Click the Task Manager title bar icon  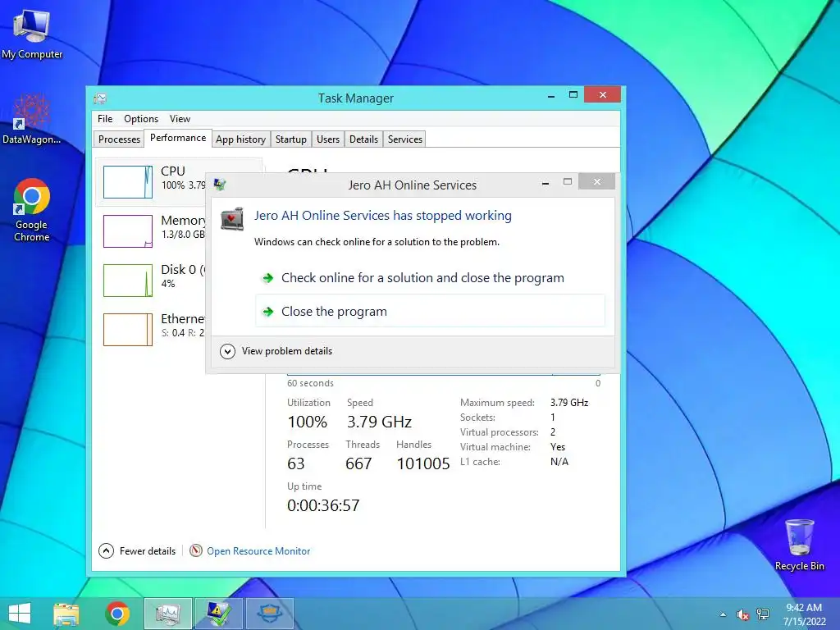(x=100, y=98)
